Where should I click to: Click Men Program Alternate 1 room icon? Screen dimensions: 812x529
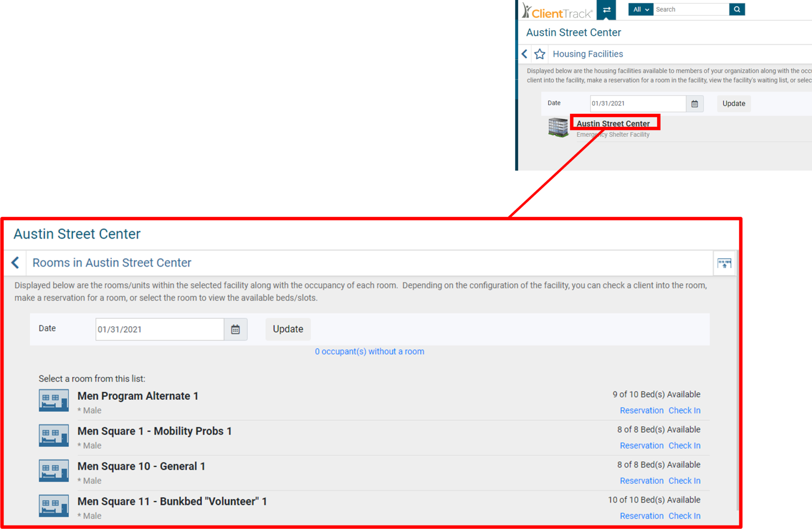tap(54, 401)
